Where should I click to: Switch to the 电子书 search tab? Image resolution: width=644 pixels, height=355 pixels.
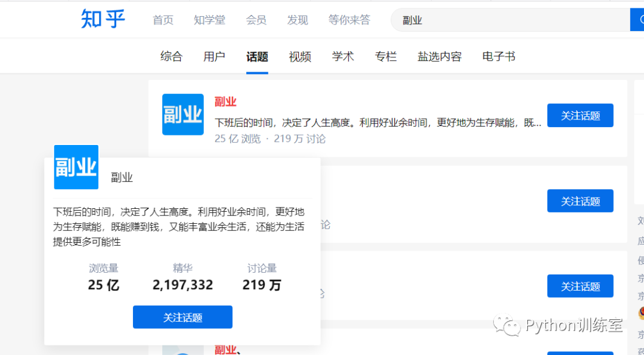[x=499, y=56]
